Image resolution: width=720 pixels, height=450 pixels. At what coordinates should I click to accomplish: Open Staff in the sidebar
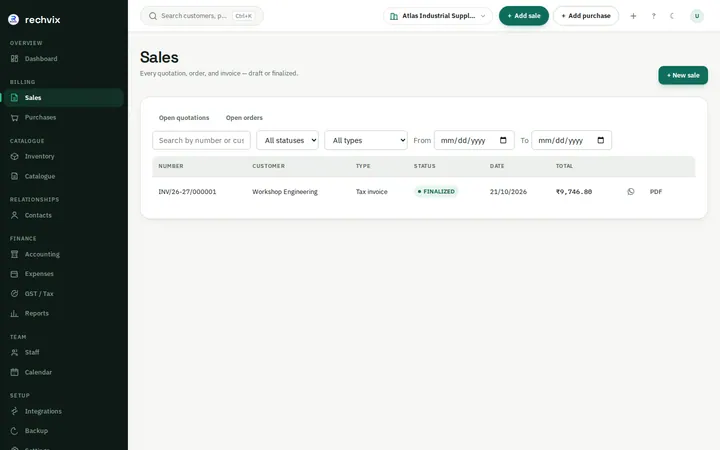(63, 353)
